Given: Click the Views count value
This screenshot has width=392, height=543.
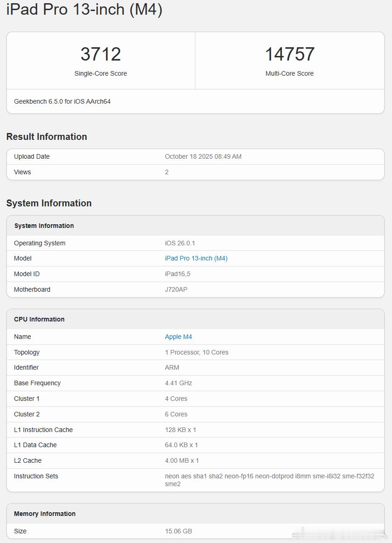Looking at the screenshot, I should [167, 172].
